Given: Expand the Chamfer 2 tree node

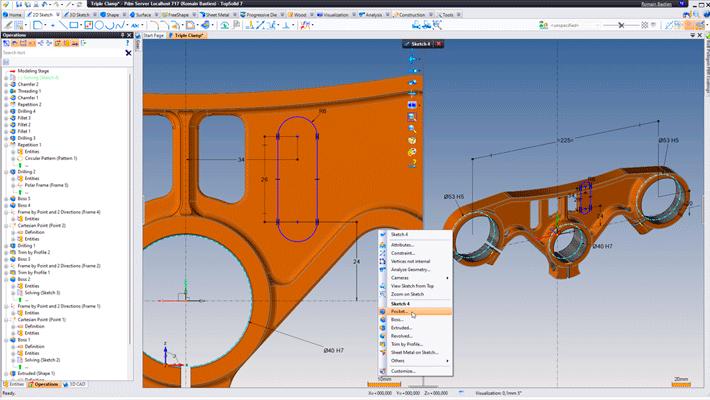Looking at the screenshot, I should tap(6, 84).
